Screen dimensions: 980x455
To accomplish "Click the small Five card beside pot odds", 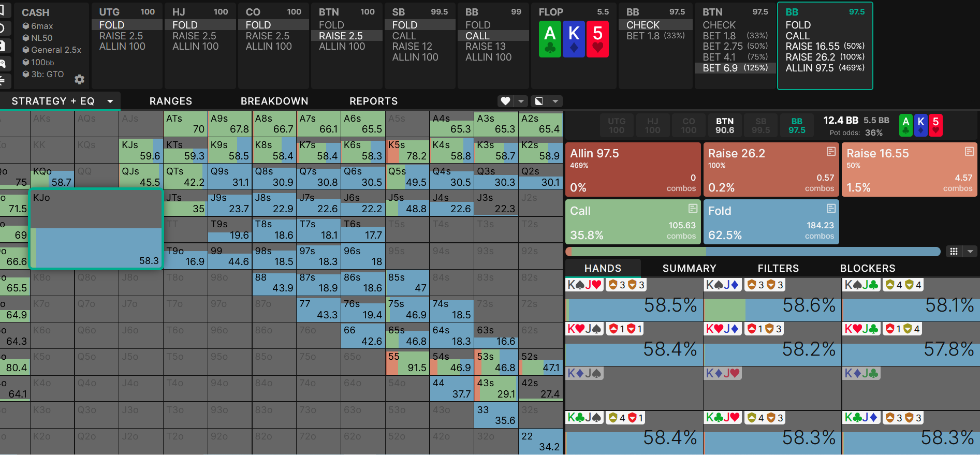I will coord(935,125).
